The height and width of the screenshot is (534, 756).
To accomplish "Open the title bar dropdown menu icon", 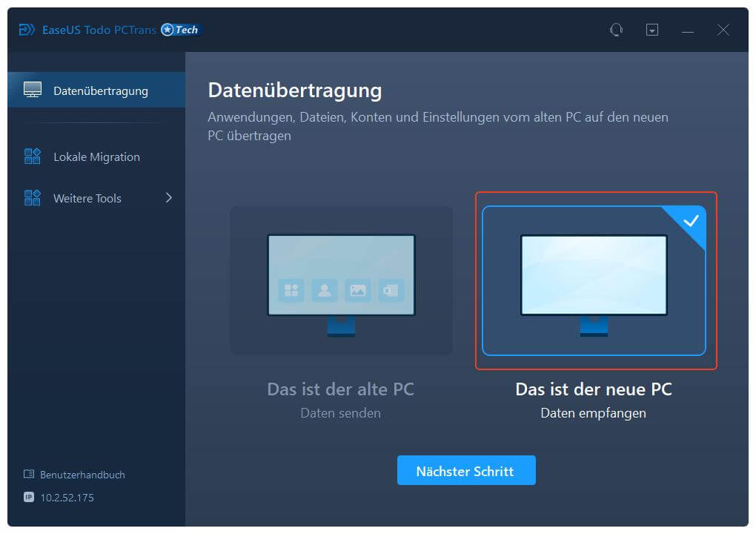I will point(652,30).
